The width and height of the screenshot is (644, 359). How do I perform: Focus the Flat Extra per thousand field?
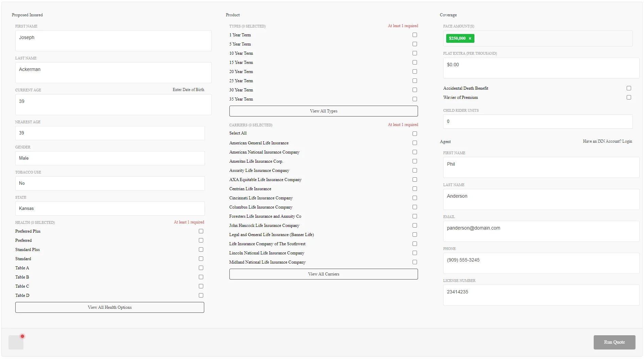[x=541, y=68]
